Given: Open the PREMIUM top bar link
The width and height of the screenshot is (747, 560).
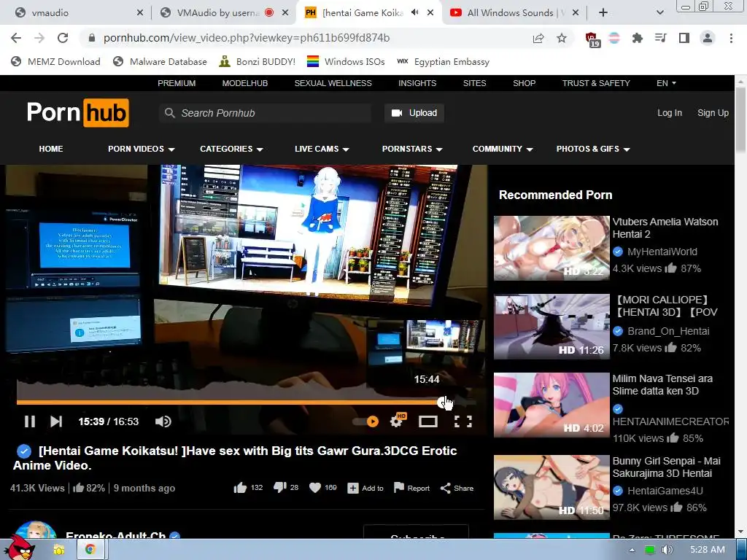Looking at the screenshot, I should tap(177, 83).
